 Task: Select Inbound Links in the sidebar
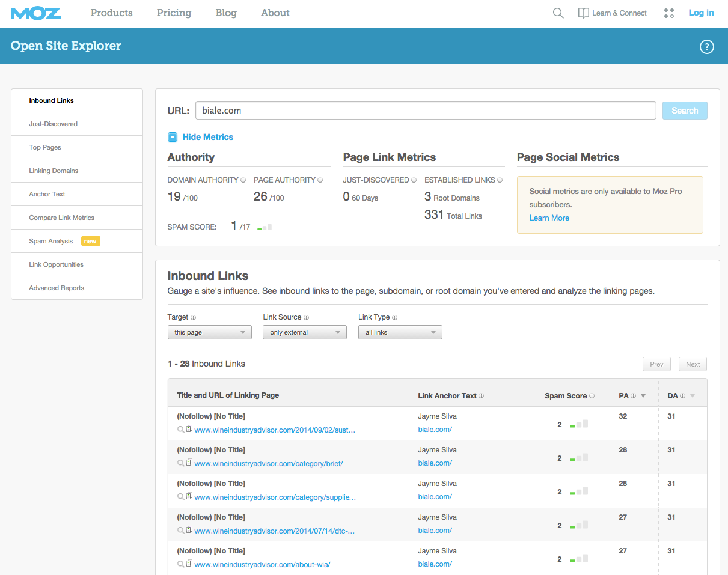[77, 100]
